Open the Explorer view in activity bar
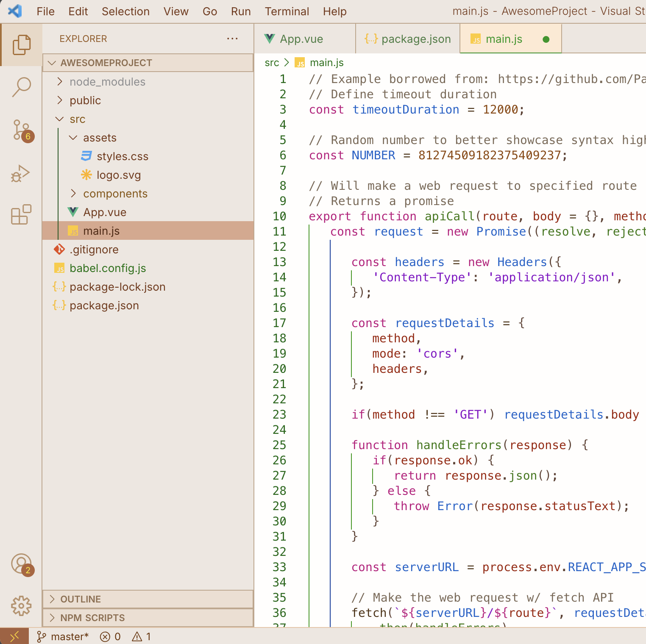Viewport: 646px width, 644px height. 21,45
